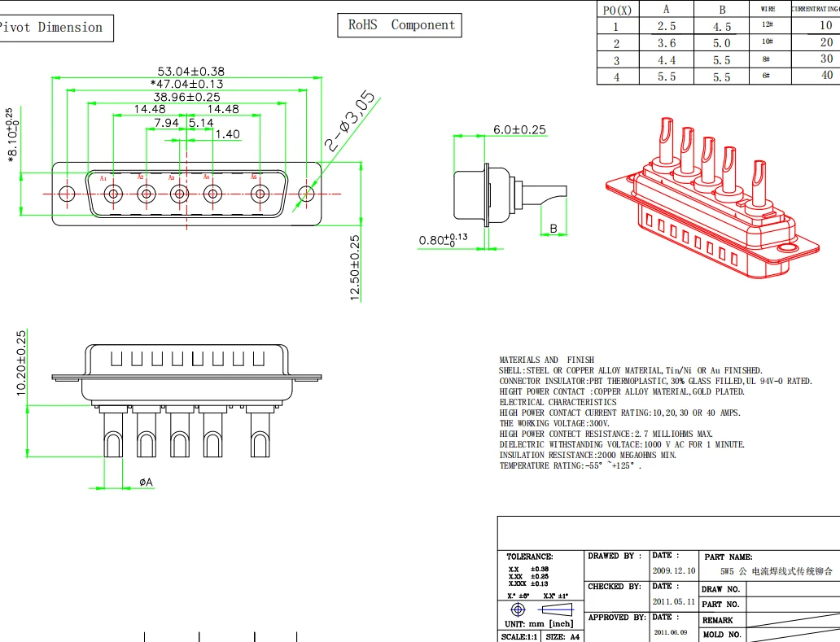Select the 6.0±0.25 side view dimension
This screenshot has width=840, height=642.
(519, 130)
